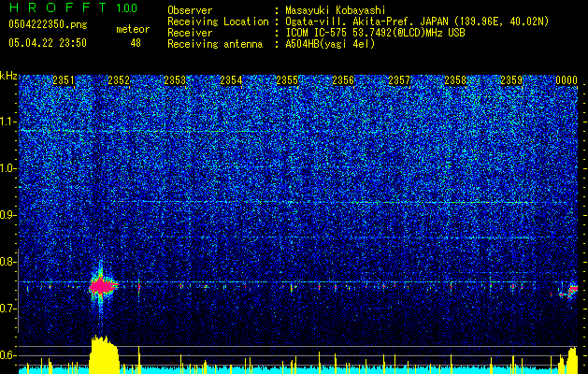Click the 1.1 kHz axis label
This screenshot has width=588, height=374.
(x=8, y=122)
